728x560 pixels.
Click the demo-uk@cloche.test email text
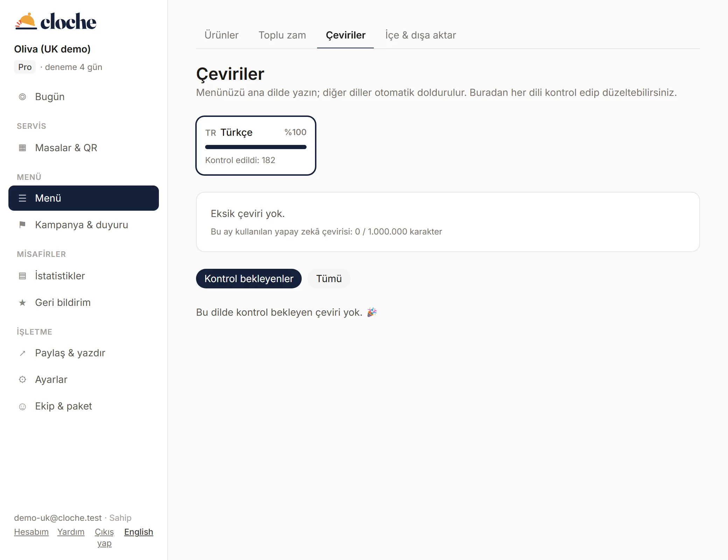coord(58,518)
